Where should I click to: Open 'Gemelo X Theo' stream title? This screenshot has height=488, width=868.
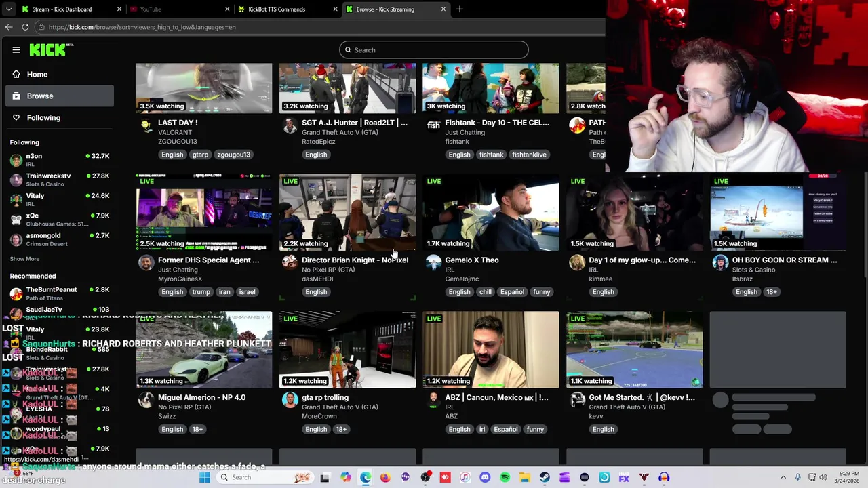472,260
